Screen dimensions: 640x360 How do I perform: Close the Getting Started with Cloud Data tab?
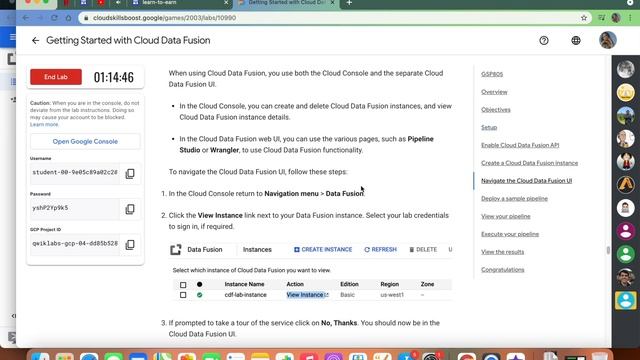point(332,3)
